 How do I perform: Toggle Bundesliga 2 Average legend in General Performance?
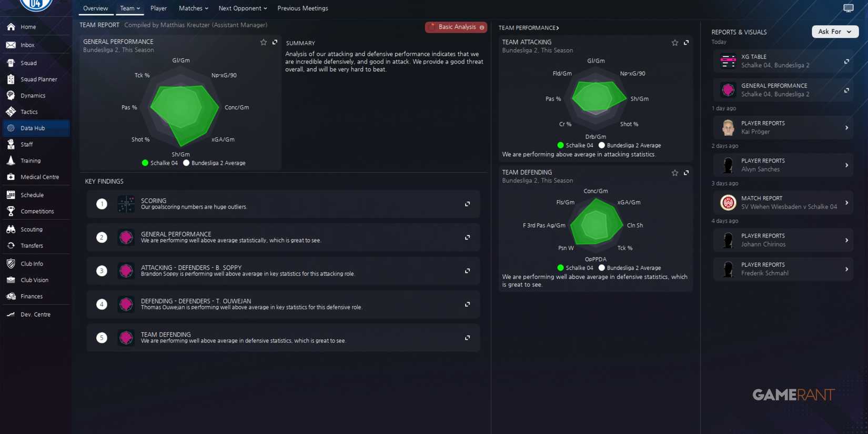(x=214, y=163)
